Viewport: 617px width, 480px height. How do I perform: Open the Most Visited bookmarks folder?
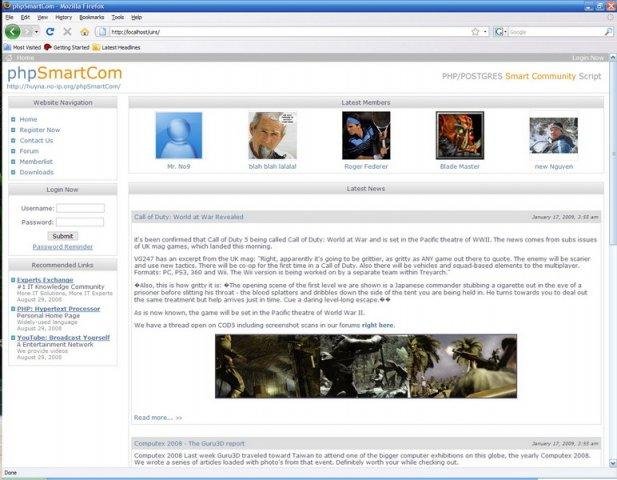coord(22,47)
